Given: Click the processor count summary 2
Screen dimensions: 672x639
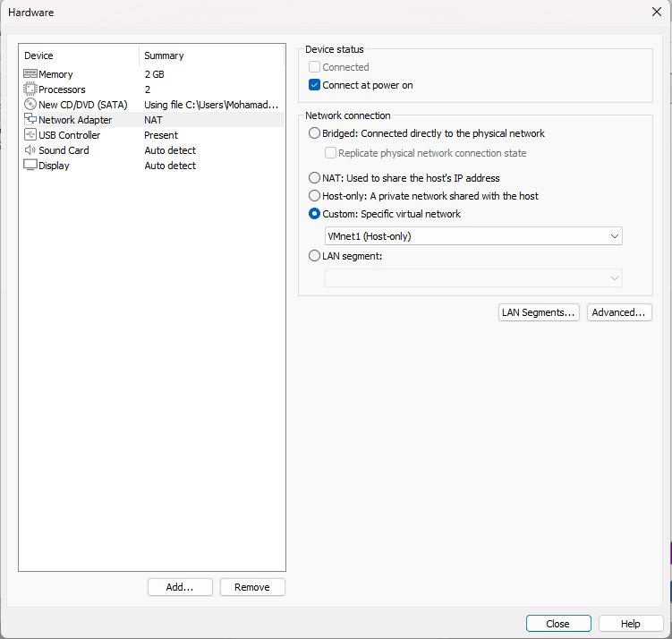Looking at the screenshot, I should (x=148, y=89).
